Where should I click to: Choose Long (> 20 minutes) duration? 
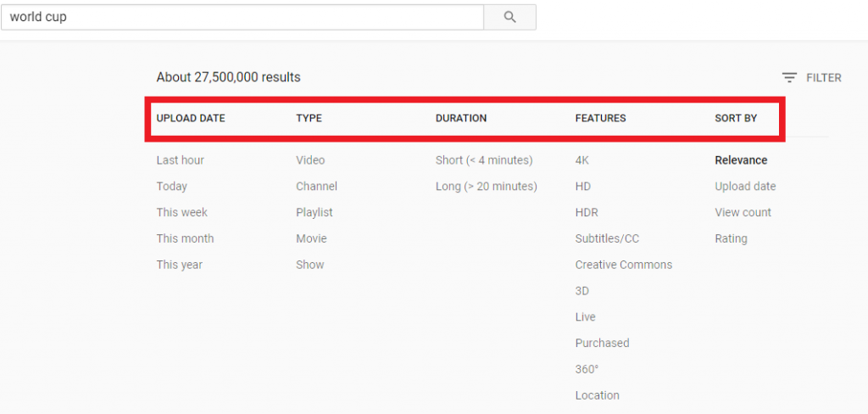[487, 187]
